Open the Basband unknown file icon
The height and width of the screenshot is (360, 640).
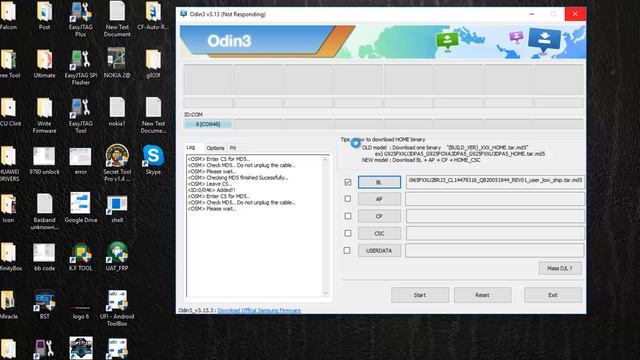click(x=44, y=212)
